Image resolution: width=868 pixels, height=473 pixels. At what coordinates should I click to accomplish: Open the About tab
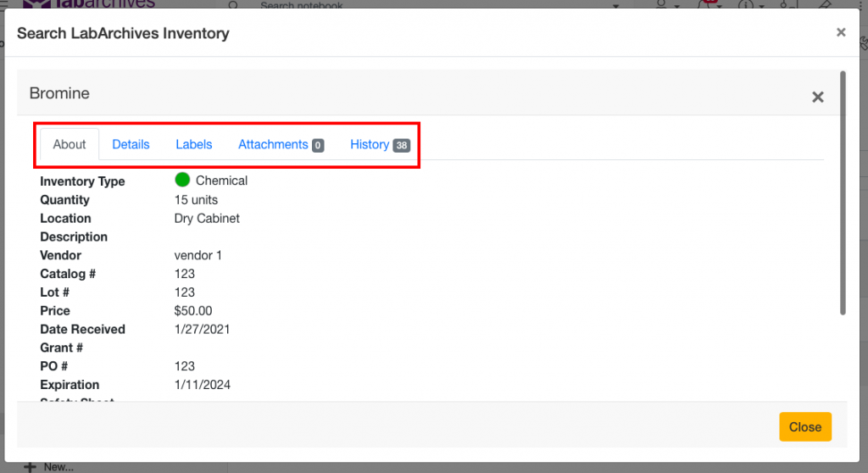coord(70,145)
